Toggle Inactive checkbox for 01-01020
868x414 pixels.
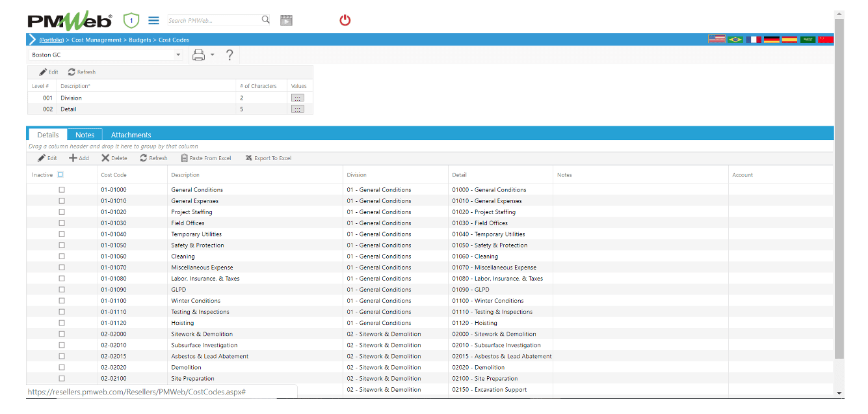62,212
